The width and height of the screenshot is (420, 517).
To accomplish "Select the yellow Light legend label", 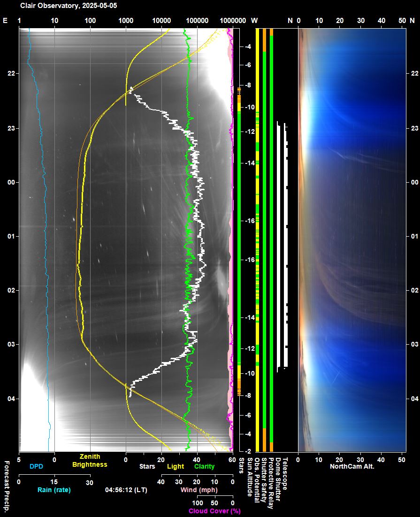I will [x=176, y=467].
